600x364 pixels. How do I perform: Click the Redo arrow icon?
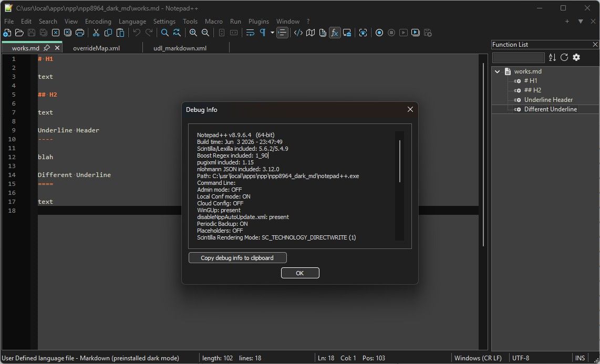point(149,33)
